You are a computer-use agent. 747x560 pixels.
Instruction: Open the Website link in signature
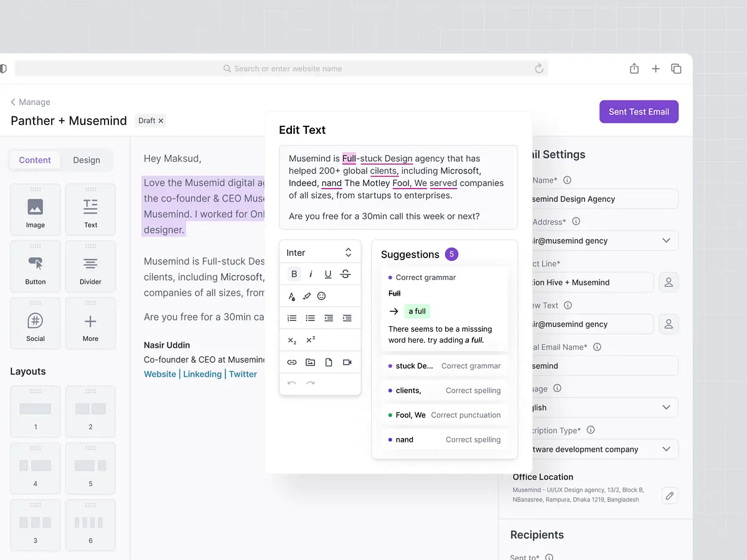coord(160,374)
